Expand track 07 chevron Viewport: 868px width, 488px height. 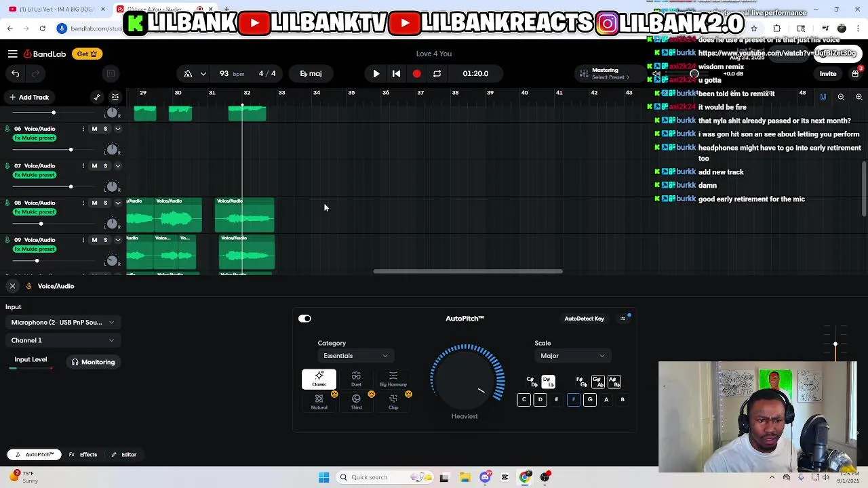pyautogui.click(x=117, y=165)
